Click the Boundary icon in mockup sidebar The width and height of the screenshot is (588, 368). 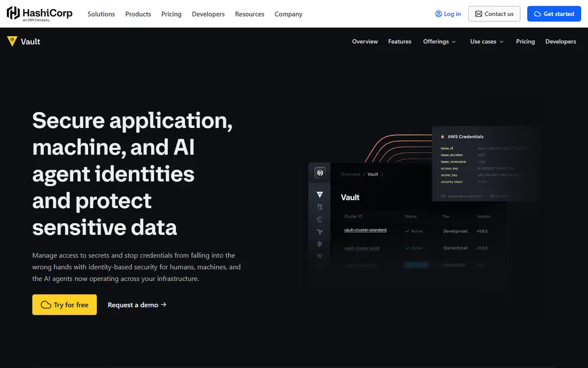coord(320,207)
